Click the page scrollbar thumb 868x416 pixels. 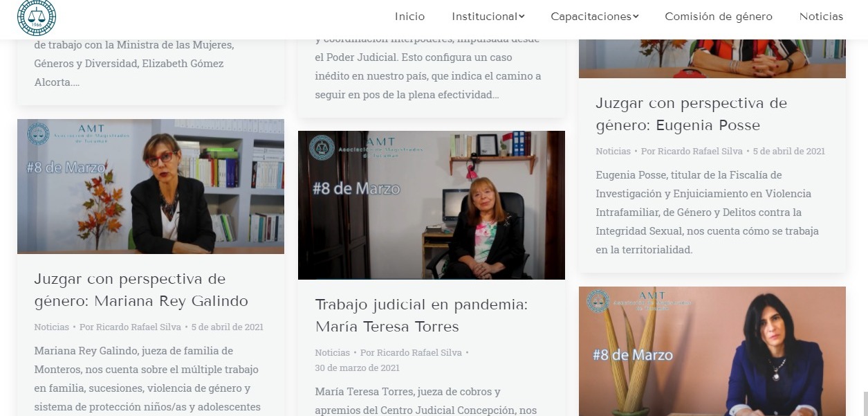(x=865, y=404)
